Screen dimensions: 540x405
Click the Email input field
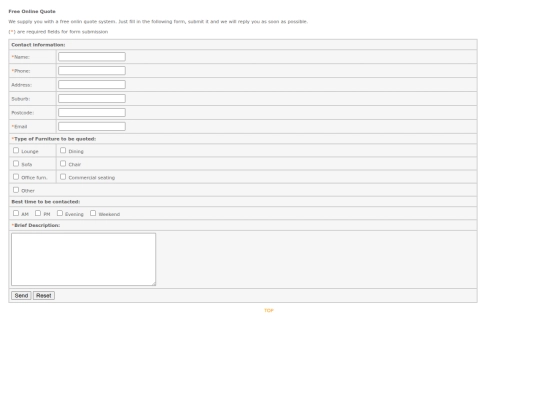click(92, 126)
